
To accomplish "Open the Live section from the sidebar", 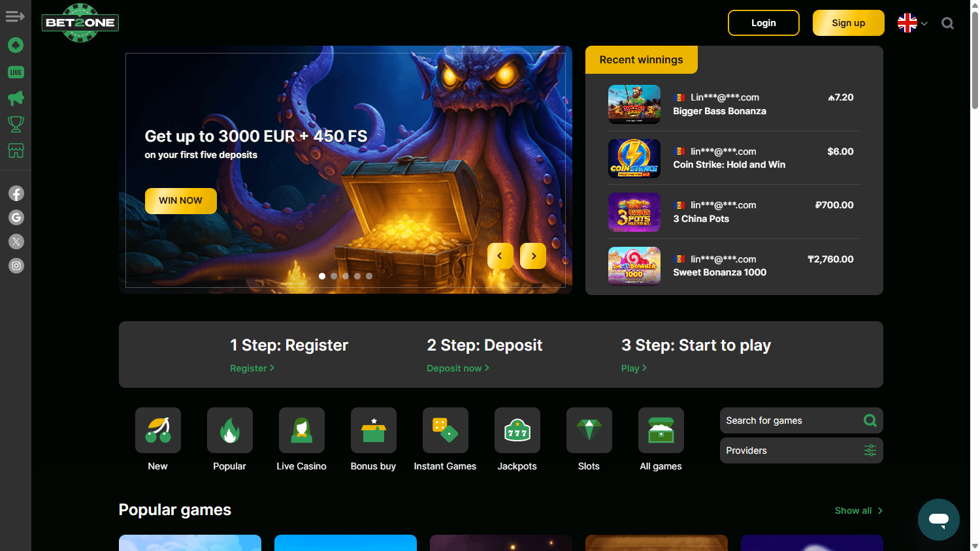I will click(x=16, y=72).
